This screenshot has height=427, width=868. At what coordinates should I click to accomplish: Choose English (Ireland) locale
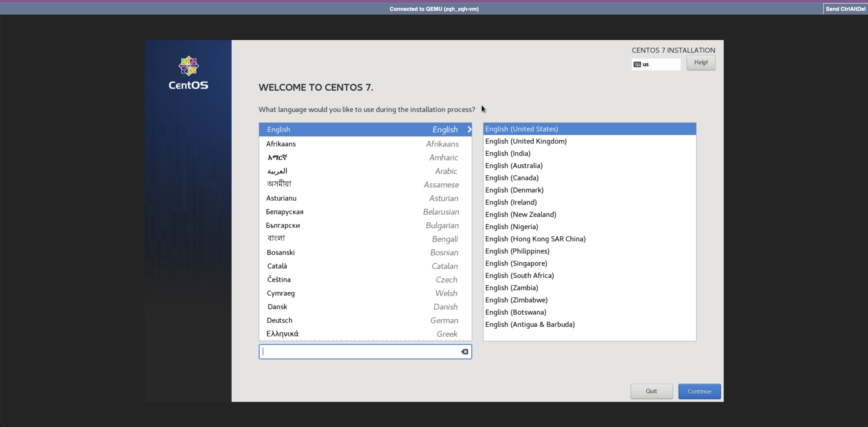(x=590, y=202)
